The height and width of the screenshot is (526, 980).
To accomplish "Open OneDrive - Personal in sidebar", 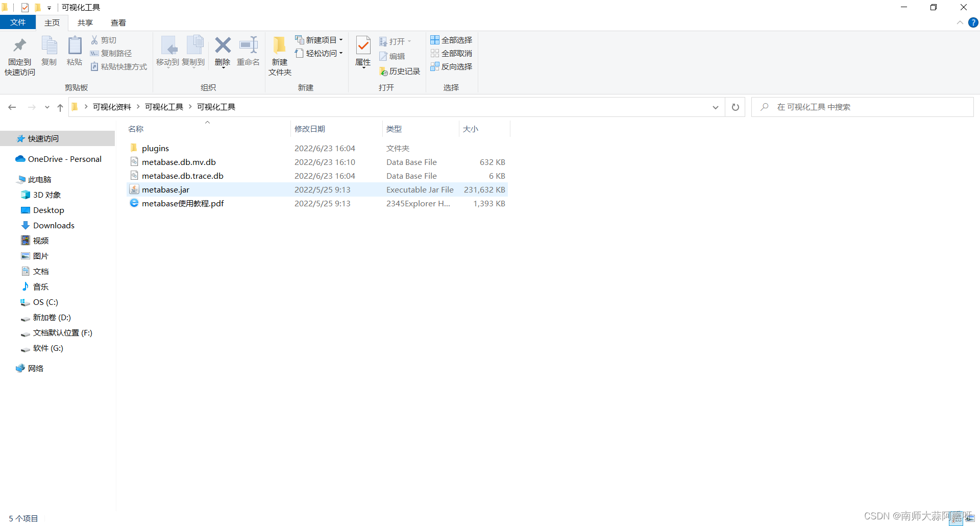I will click(57, 159).
